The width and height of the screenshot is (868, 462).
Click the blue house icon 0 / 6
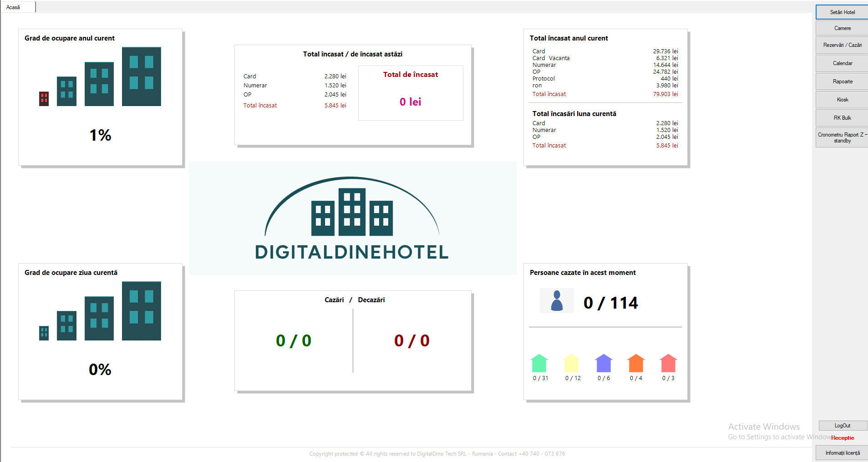tap(604, 363)
